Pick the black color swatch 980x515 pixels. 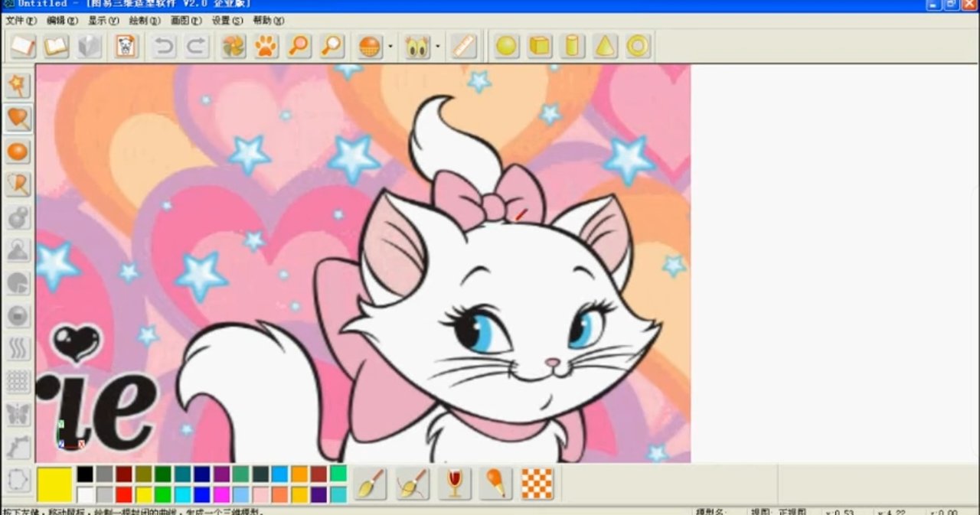point(85,474)
